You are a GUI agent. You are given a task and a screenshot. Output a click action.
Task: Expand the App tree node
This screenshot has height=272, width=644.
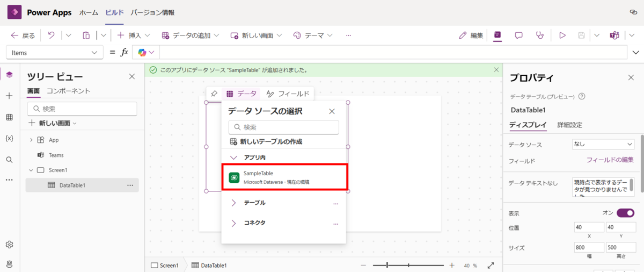(x=31, y=140)
